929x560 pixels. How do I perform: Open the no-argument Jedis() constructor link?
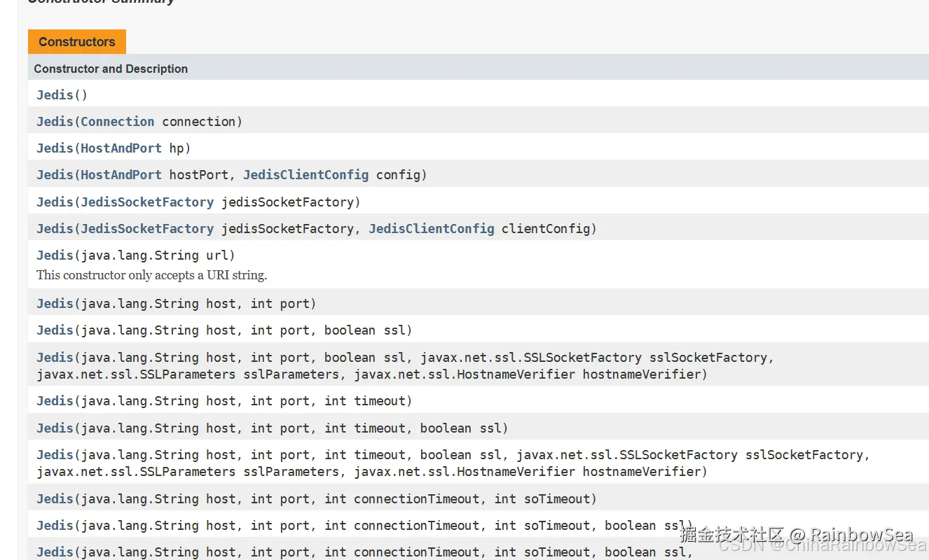coord(55,94)
